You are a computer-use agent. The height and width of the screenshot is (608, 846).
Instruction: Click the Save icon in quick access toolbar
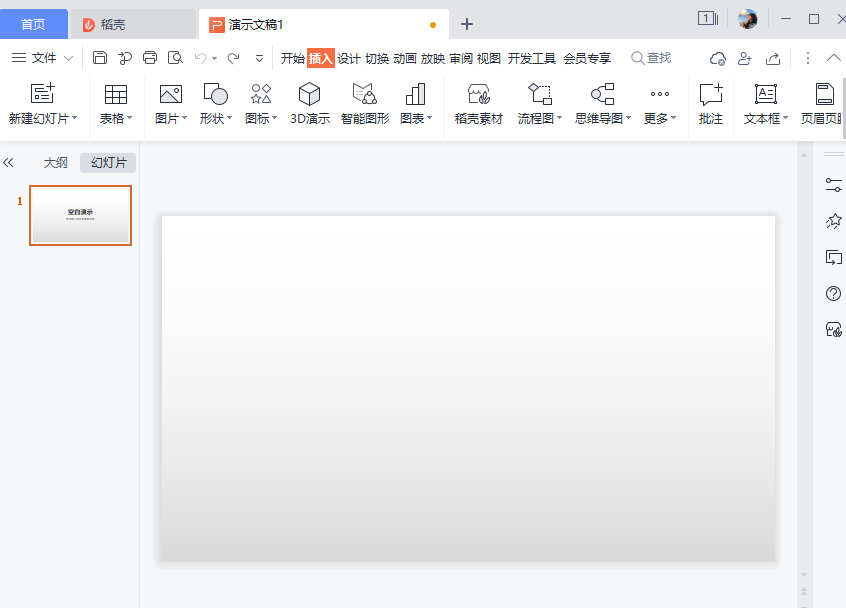99,58
